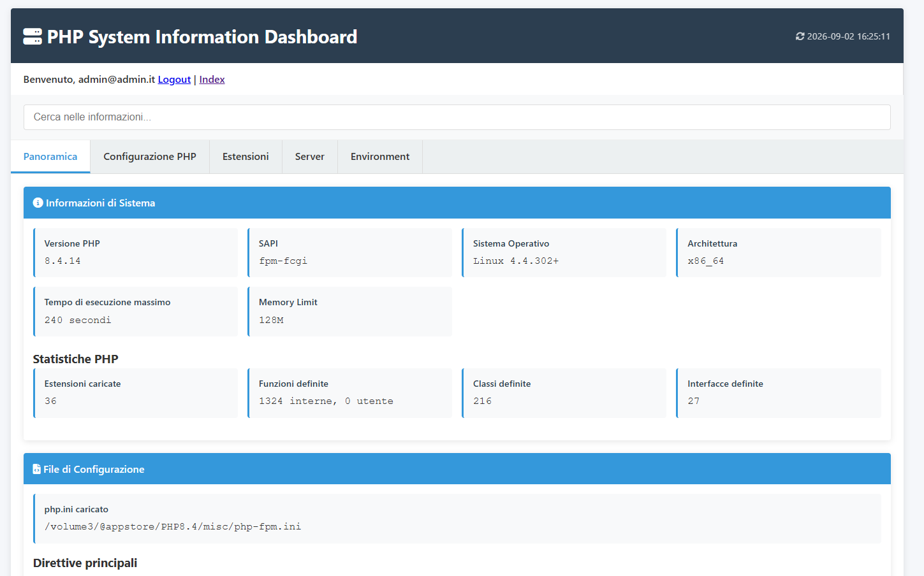Click the Versione PHP label
Screen dimensions: 924x576
click(72, 243)
